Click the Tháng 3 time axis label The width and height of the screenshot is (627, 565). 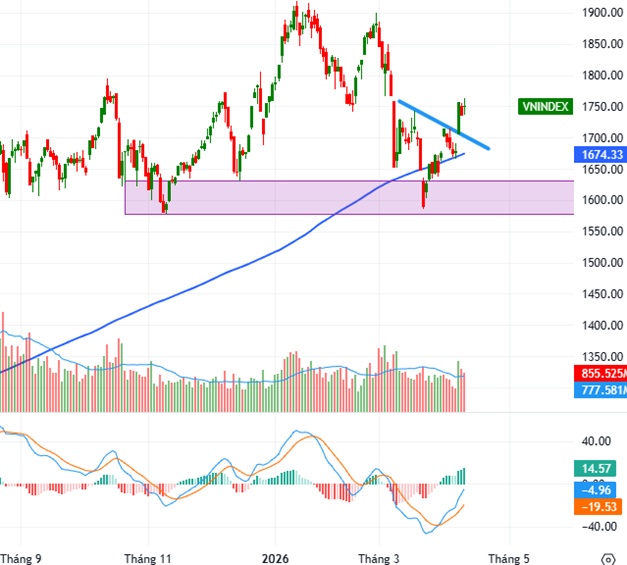[x=379, y=557]
